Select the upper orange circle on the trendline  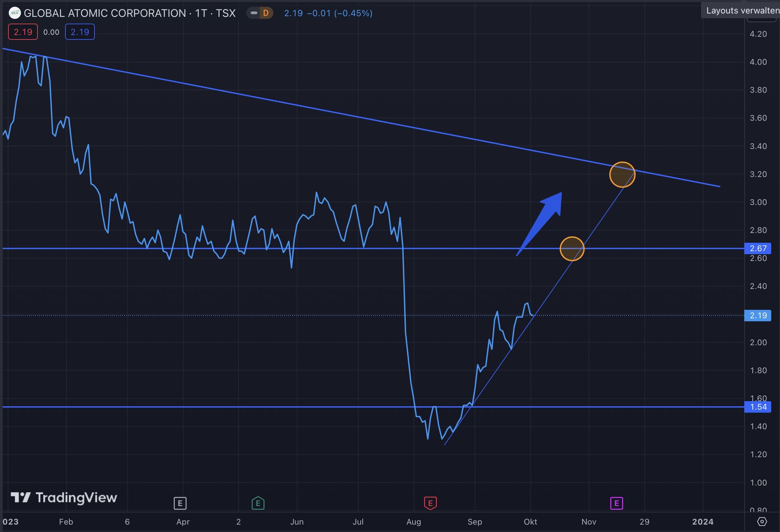[622, 175]
